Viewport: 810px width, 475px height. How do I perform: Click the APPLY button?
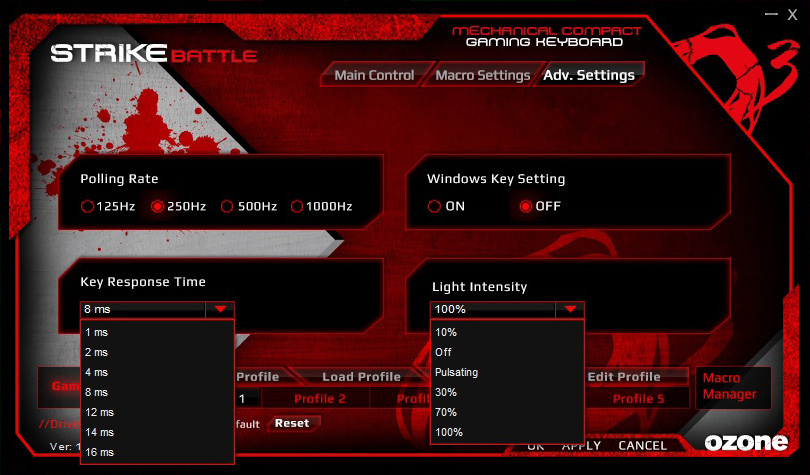point(582,446)
